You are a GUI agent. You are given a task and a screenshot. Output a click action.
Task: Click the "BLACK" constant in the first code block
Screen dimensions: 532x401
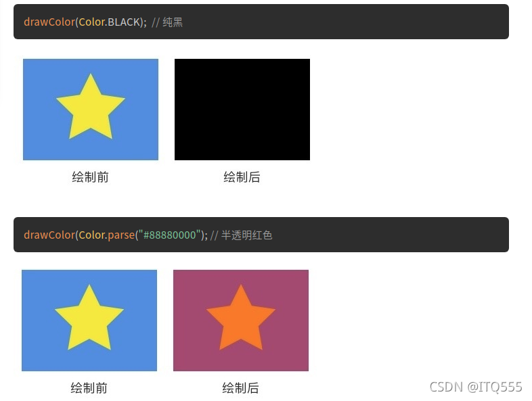coord(123,22)
